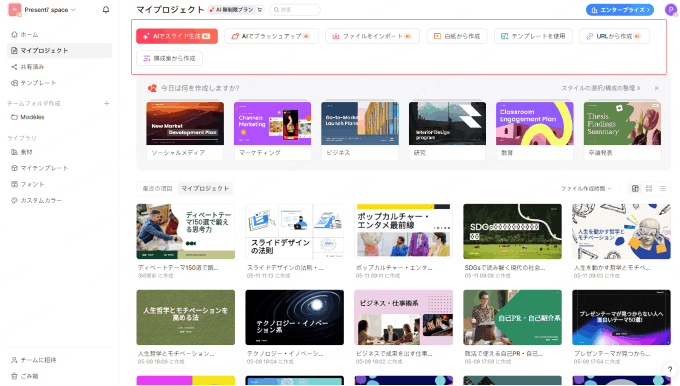
Task: Open the ディベートテーマ150選 project thumbnail
Action: (186, 232)
